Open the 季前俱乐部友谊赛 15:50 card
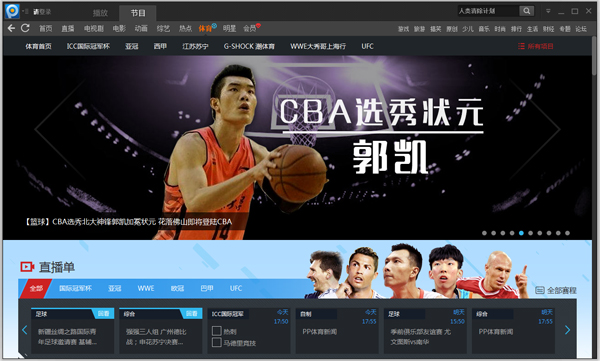Screen dimensions: 600x361 [x=425, y=331]
